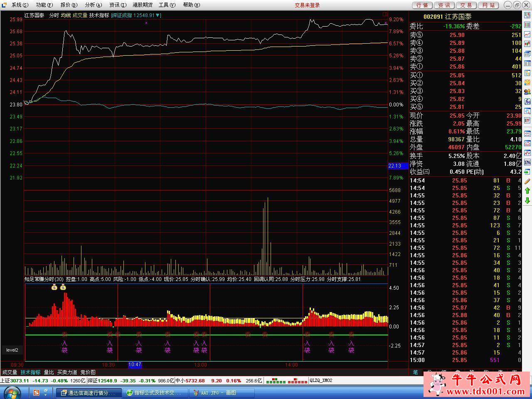Click the green down arrow icon
The height and width of the screenshot is (399, 532).
coord(527,201)
